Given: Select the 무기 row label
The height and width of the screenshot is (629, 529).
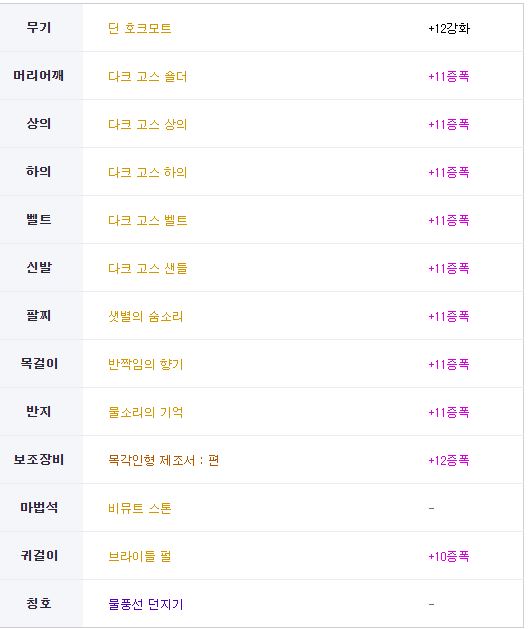Looking at the screenshot, I should coord(39,28).
